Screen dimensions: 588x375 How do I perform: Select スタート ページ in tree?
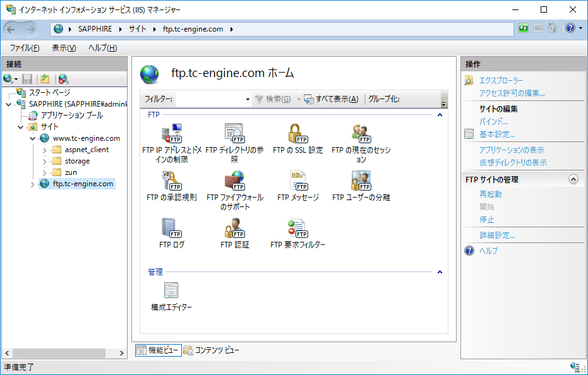(x=49, y=93)
